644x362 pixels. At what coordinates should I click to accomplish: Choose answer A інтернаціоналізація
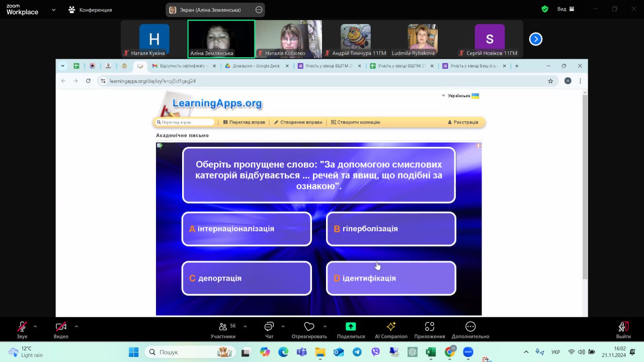[247, 229]
